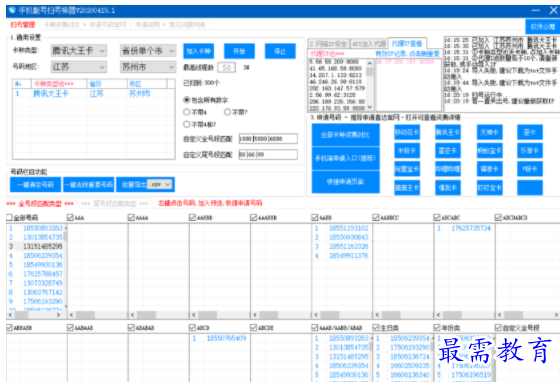Click the 米粉卡 apply button
Screen dimensions: 560x382
[407, 150]
